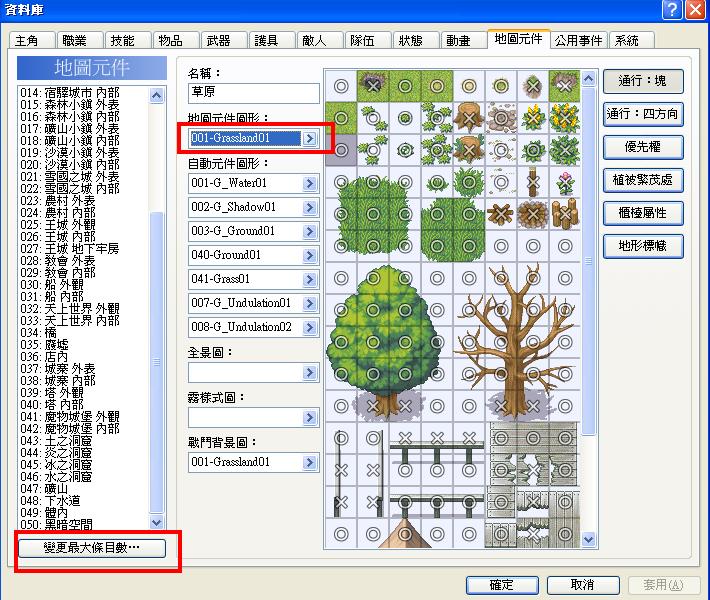Click the 變更最大條目數 button

click(x=92, y=548)
